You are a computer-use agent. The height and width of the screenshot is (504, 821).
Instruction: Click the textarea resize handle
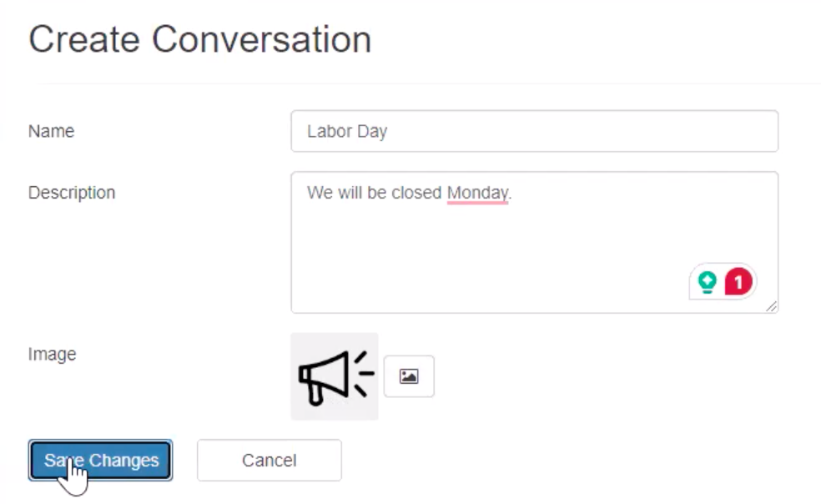click(x=773, y=305)
